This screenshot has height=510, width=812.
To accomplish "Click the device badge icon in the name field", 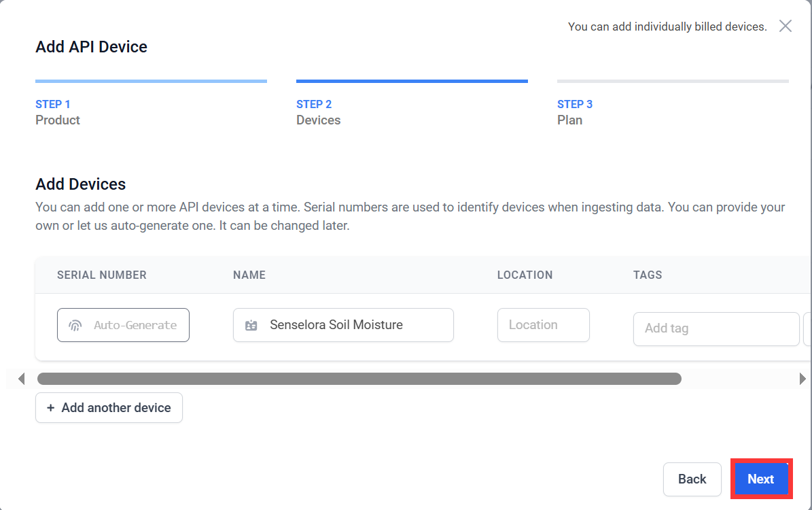I will (x=251, y=326).
